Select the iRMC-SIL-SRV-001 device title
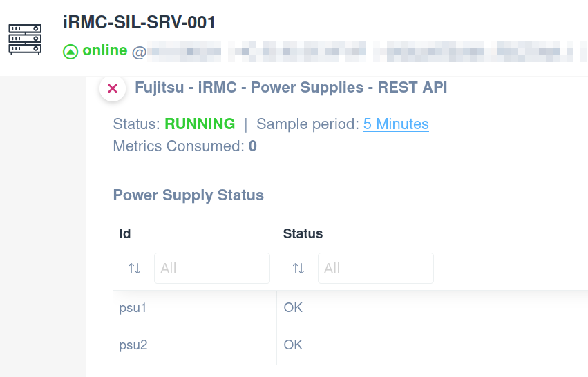This screenshot has height=377, width=588. (x=139, y=23)
